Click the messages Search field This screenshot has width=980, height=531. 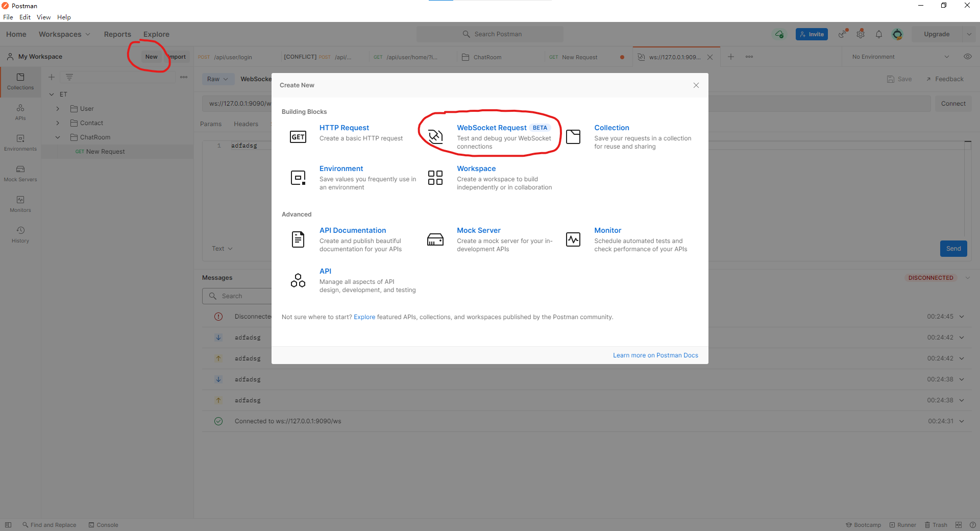pyautogui.click(x=237, y=296)
